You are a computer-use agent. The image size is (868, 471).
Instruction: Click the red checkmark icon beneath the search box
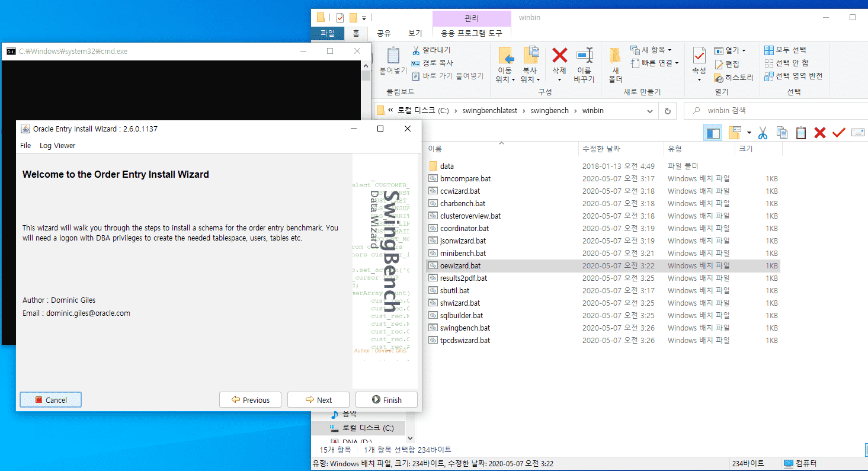pyautogui.click(x=838, y=133)
